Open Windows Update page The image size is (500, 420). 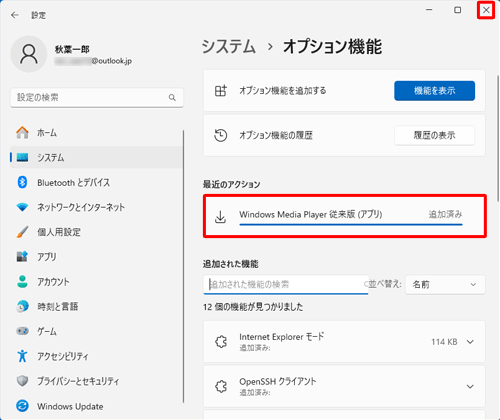click(x=96, y=406)
